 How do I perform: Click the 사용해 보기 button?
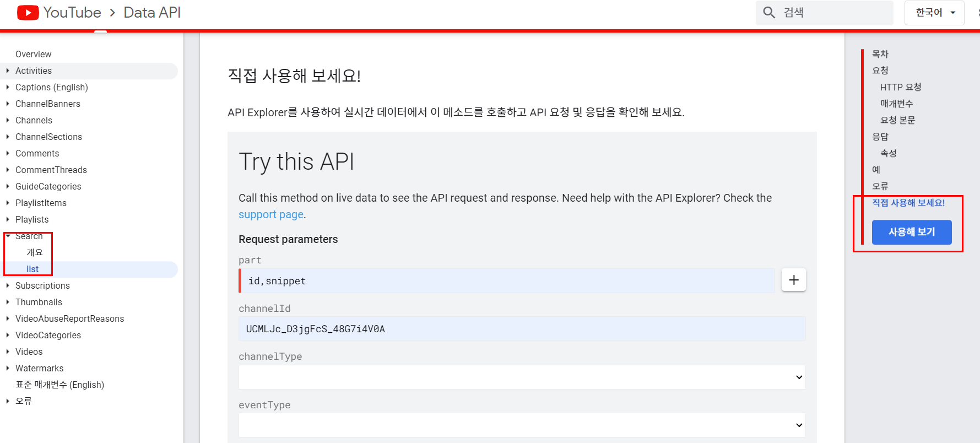coord(912,232)
